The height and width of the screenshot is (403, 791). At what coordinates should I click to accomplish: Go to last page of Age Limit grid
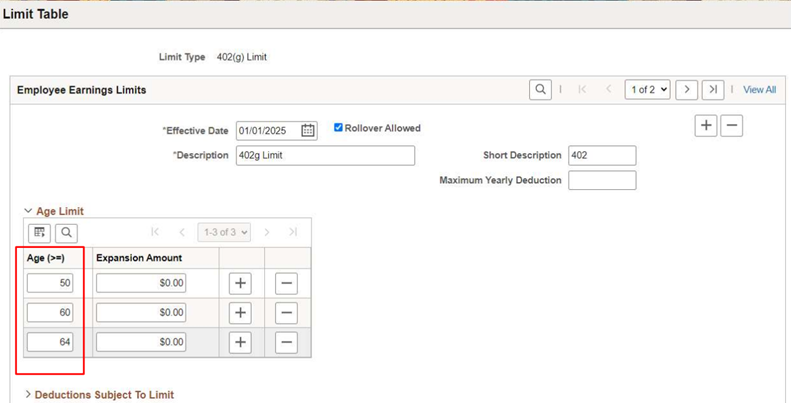pyautogui.click(x=293, y=232)
